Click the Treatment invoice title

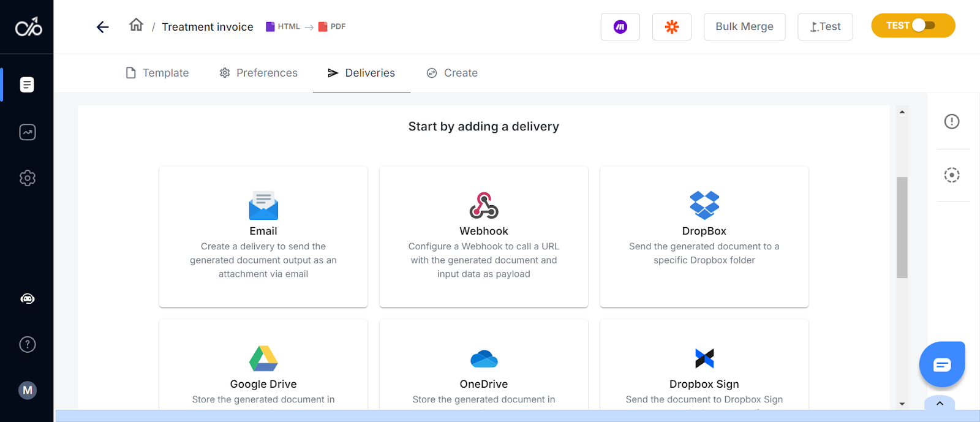208,27
